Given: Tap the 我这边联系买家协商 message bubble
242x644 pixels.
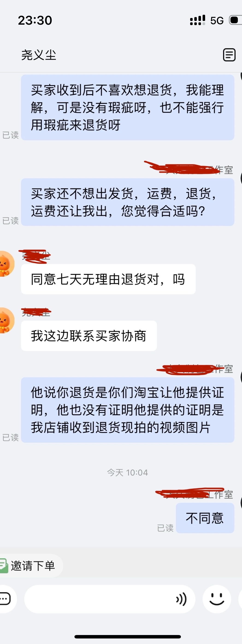Looking at the screenshot, I should click(89, 336).
